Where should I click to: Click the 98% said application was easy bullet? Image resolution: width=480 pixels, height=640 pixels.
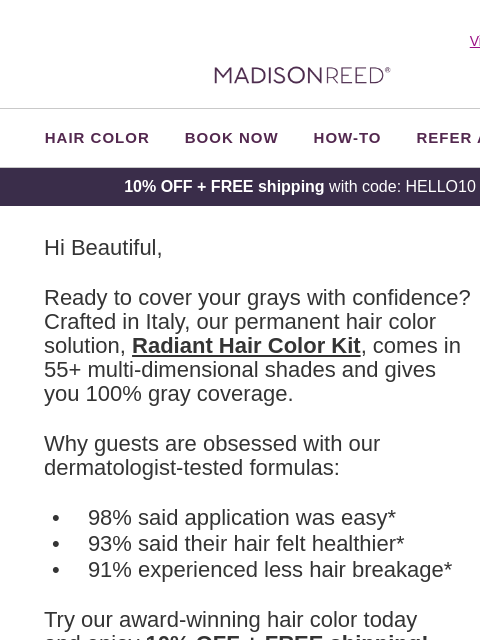pos(242,518)
